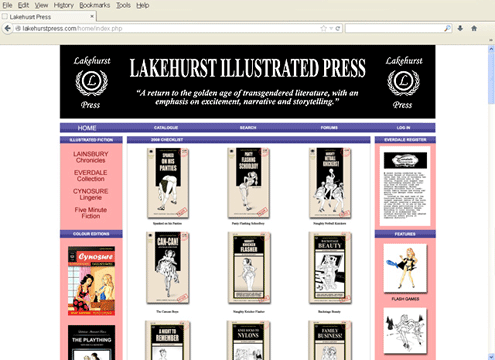Screen dimensions: 495x360
Task: Open the Five Minute Fiction link
Action: point(91,213)
